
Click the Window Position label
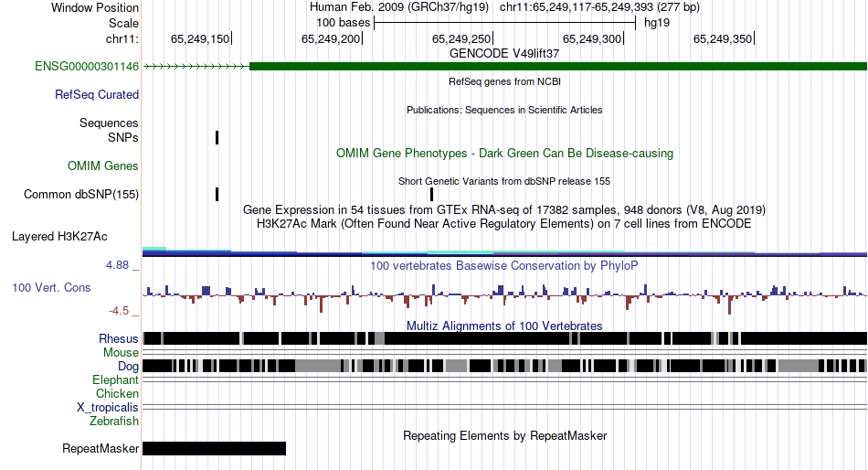click(x=95, y=7)
